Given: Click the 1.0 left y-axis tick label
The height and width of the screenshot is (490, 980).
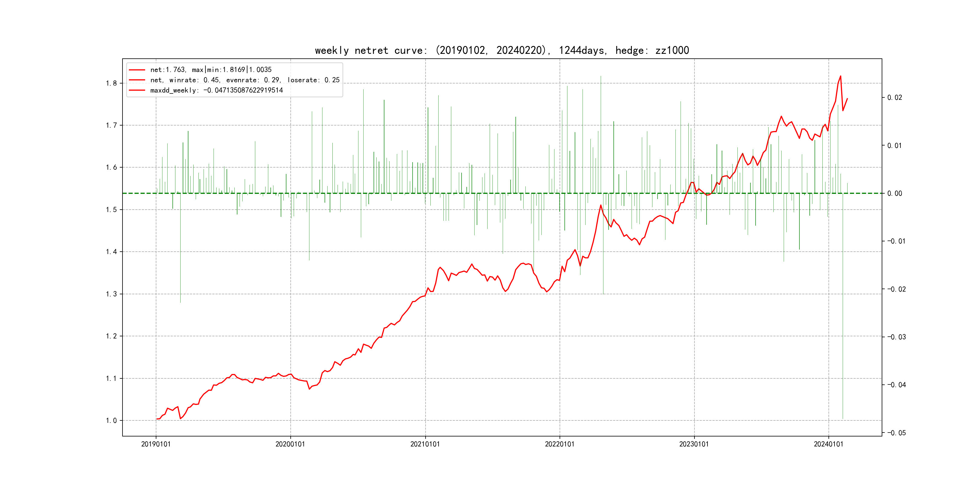Looking at the screenshot, I should pos(111,420).
